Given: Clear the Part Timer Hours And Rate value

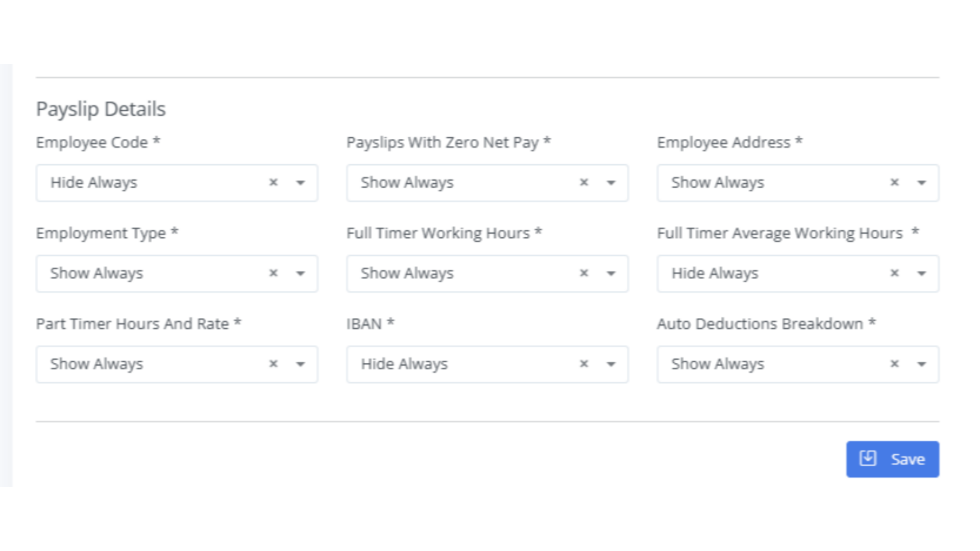Looking at the screenshot, I should [274, 364].
